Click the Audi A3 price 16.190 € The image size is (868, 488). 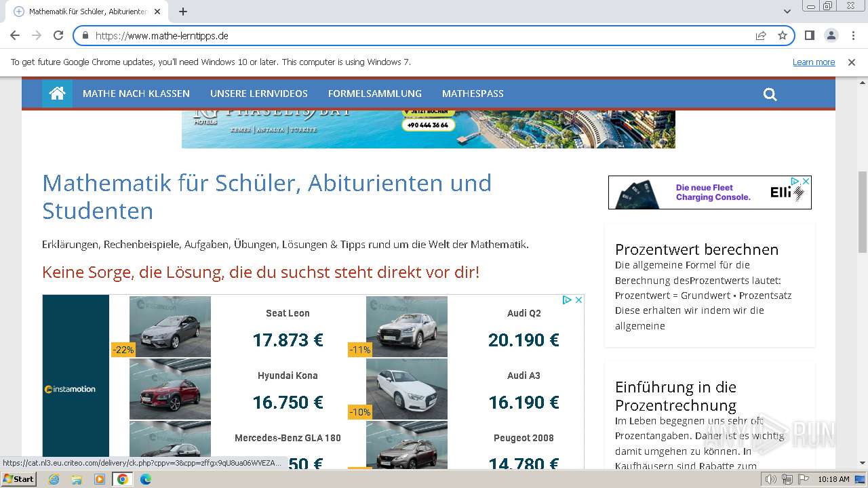coord(524,402)
